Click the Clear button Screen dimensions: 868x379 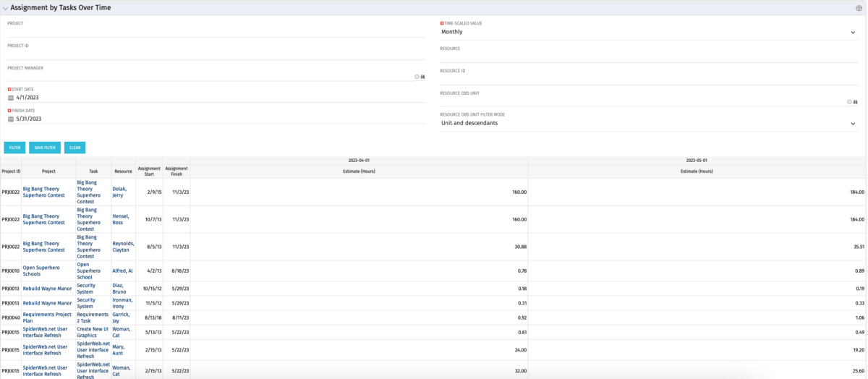[75, 148]
